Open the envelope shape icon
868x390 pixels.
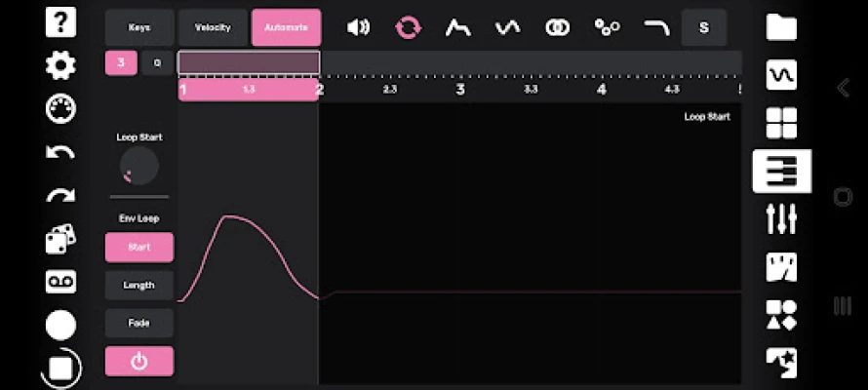tap(457, 27)
